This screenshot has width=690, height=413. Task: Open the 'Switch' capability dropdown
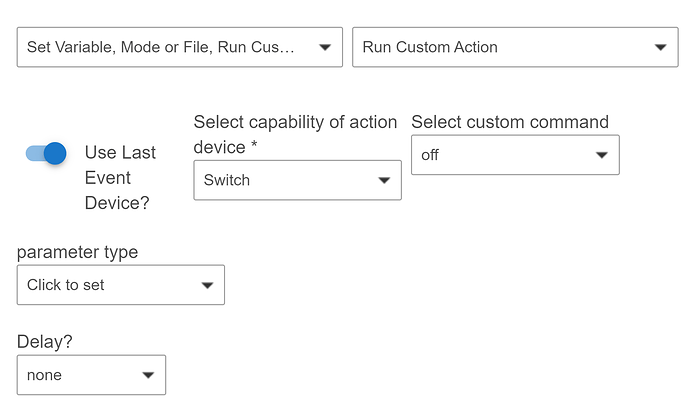[x=297, y=180]
